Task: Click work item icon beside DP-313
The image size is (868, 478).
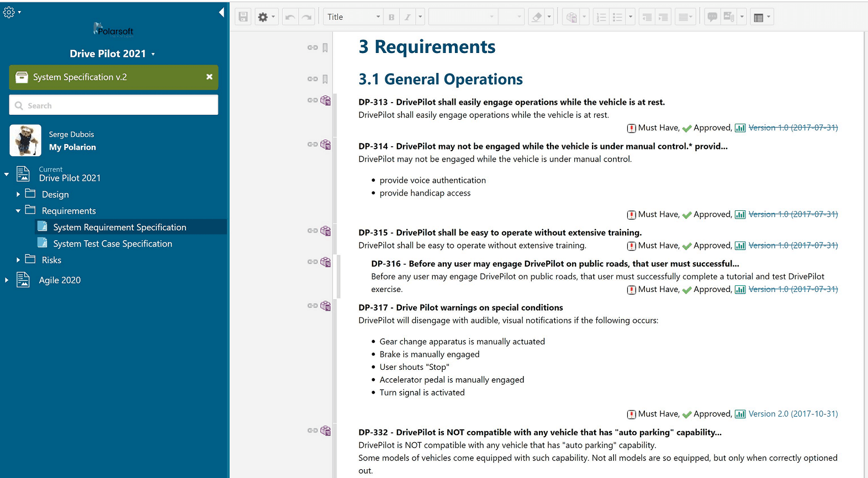Action: [326, 100]
